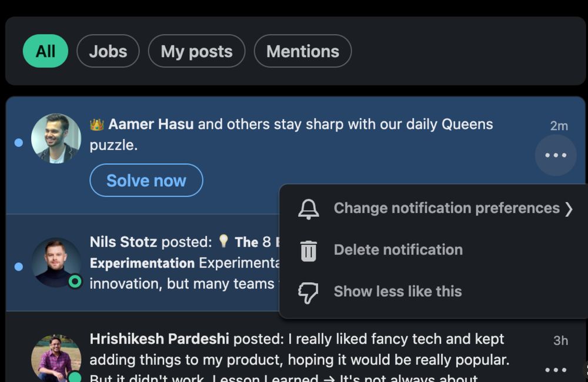588x382 pixels.
Task: Expand the Change notification preferences chevron
Action: pyautogui.click(x=569, y=209)
